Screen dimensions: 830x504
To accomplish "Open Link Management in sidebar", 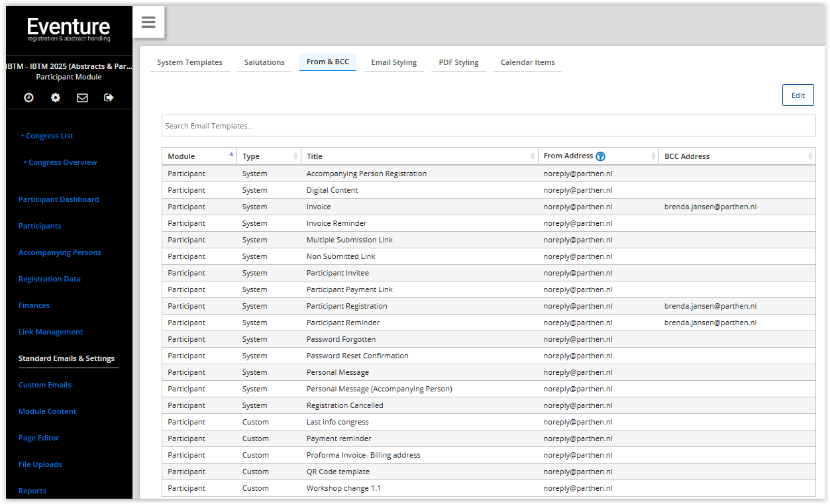I will point(51,332).
